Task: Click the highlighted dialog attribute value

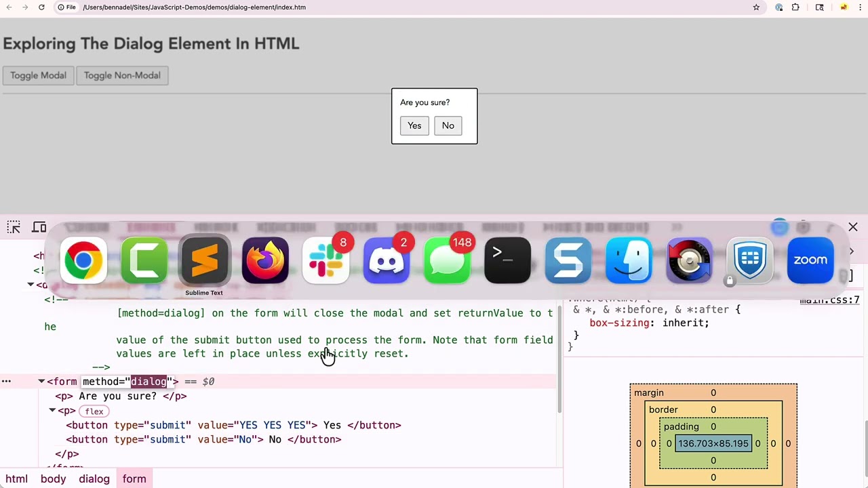Action: pos(149,382)
